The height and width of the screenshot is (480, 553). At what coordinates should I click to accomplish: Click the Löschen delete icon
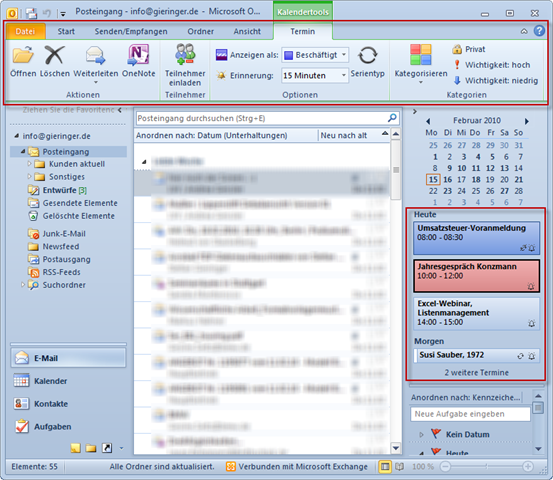(54, 55)
